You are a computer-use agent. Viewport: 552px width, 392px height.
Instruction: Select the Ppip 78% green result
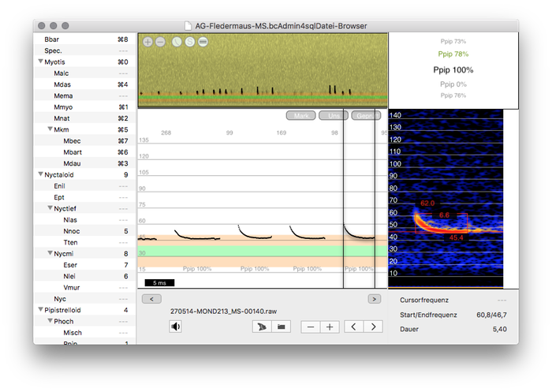pyautogui.click(x=453, y=54)
